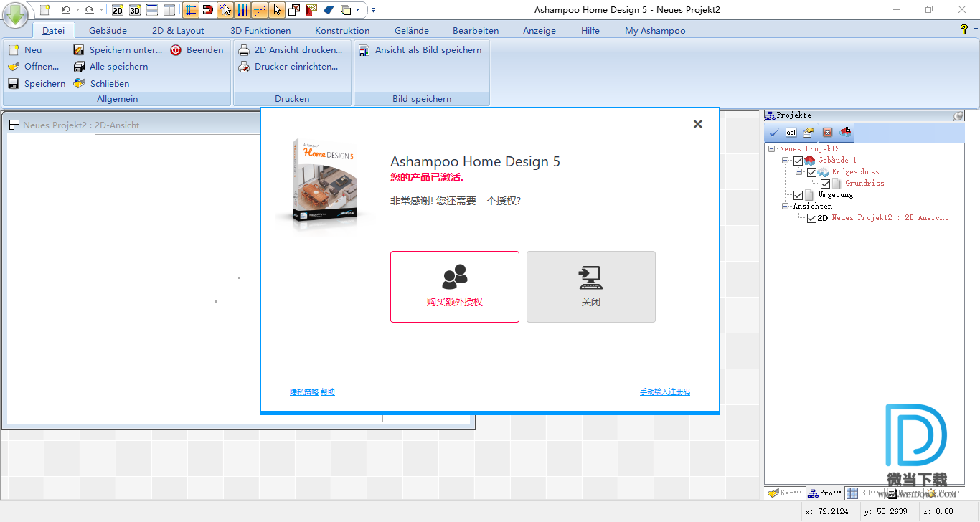Open the green arrow application menu button

[x=14, y=14]
